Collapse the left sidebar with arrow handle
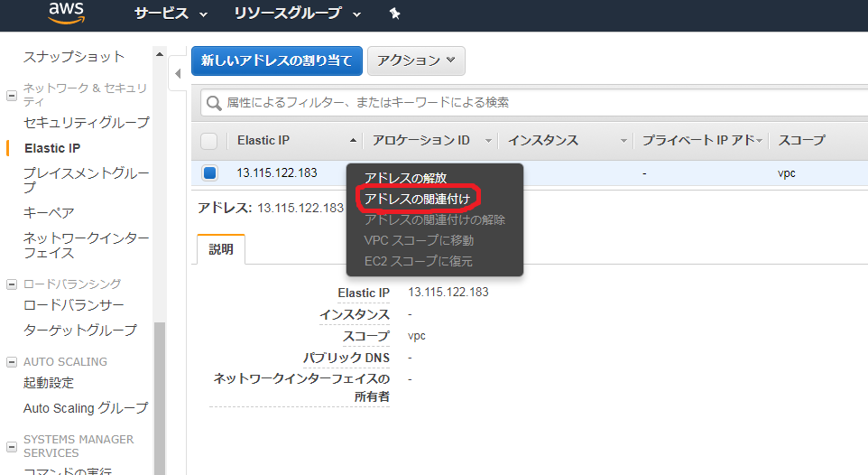868x475 pixels. 178,73
